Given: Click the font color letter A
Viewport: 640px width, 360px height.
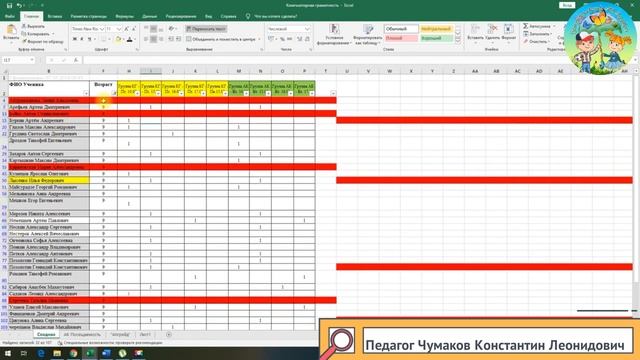Looking at the screenshot, I should coord(130,39).
